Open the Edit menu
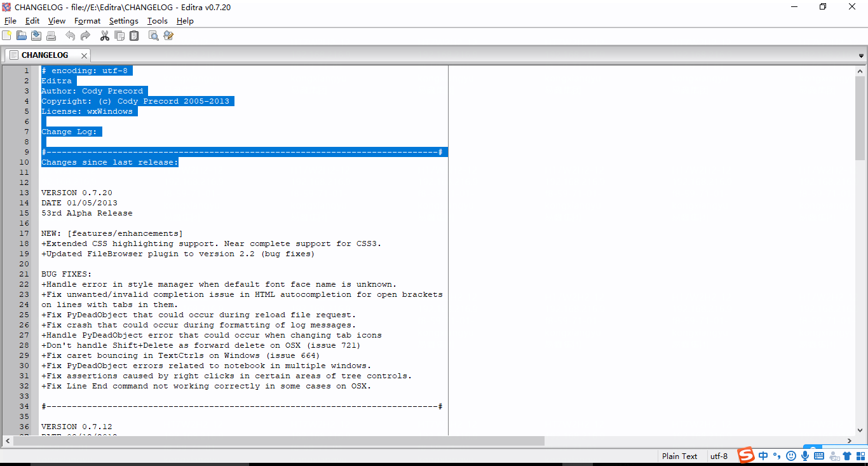The image size is (868, 466). tap(32, 21)
